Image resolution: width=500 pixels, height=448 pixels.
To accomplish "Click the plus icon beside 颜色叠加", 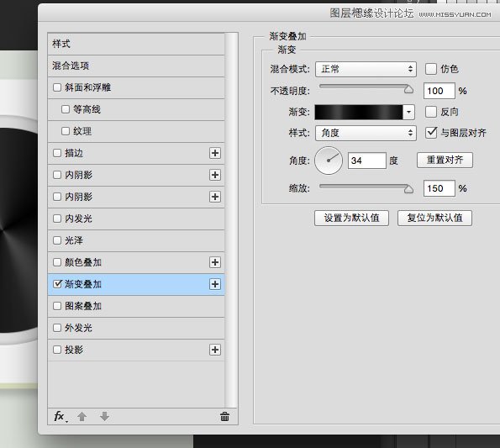I will pos(215,262).
